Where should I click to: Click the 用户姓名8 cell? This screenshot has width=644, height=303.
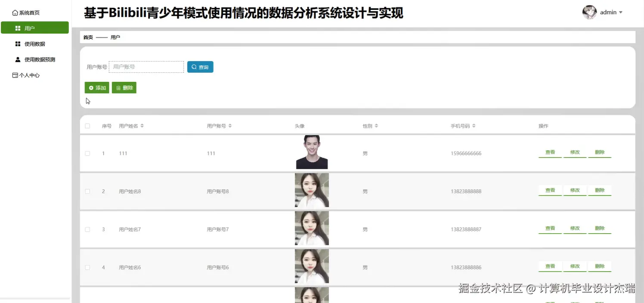[x=130, y=192]
